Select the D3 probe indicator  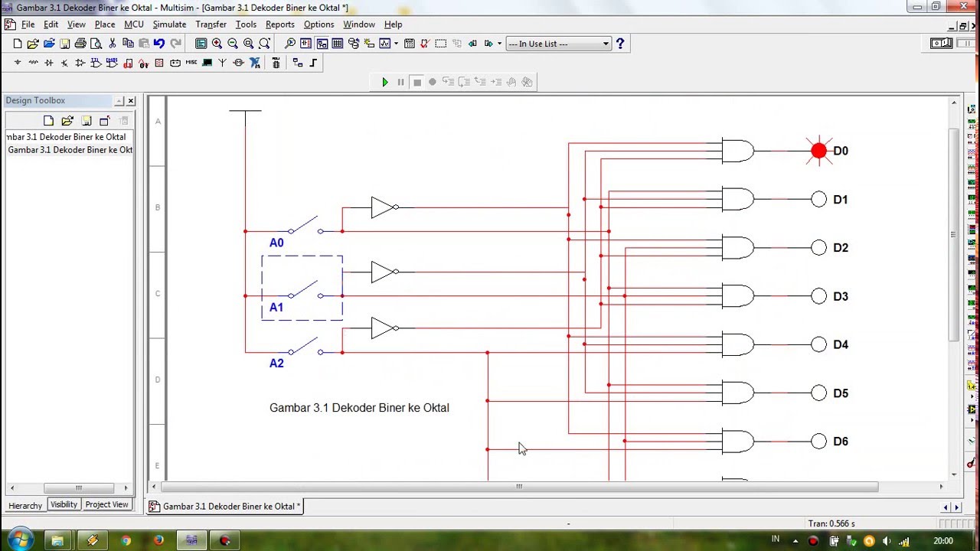coord(819,296)
